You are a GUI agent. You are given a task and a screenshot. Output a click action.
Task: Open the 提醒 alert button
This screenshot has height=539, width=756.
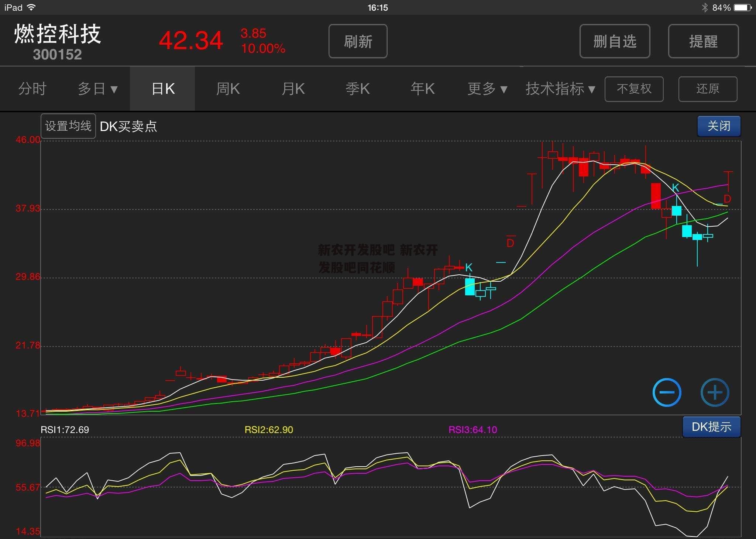(703, 41)
